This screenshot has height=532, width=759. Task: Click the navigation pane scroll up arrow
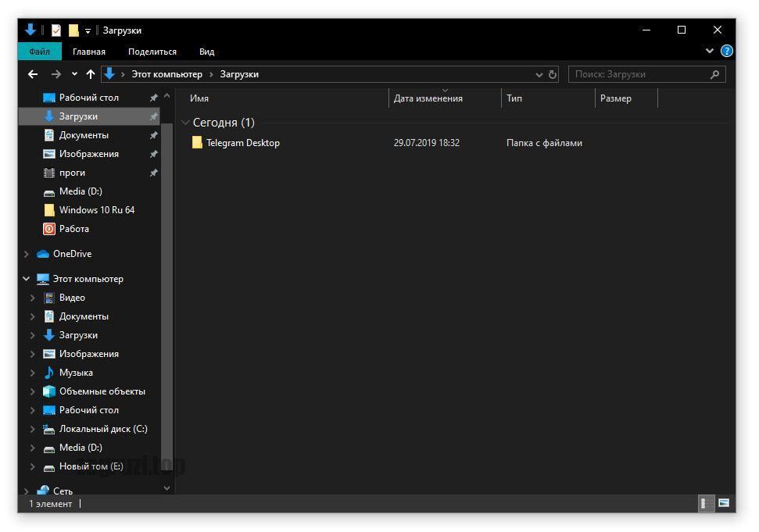click(167, 96)
